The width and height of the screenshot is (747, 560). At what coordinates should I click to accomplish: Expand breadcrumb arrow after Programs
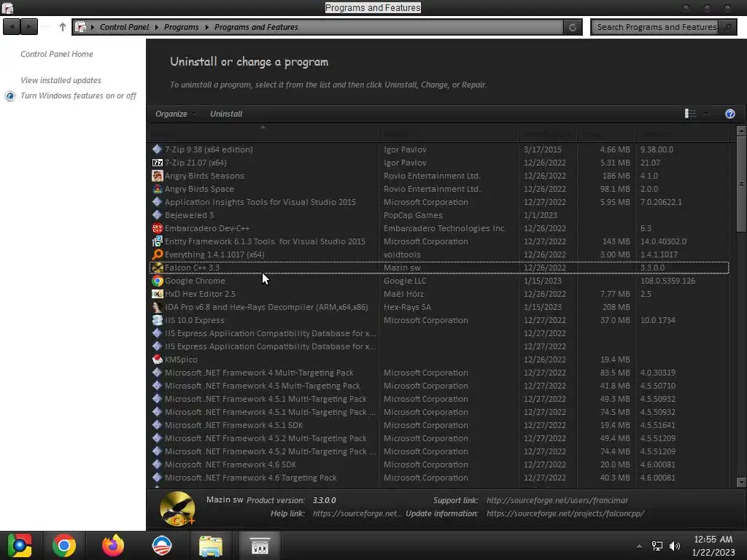coord(206,27)
